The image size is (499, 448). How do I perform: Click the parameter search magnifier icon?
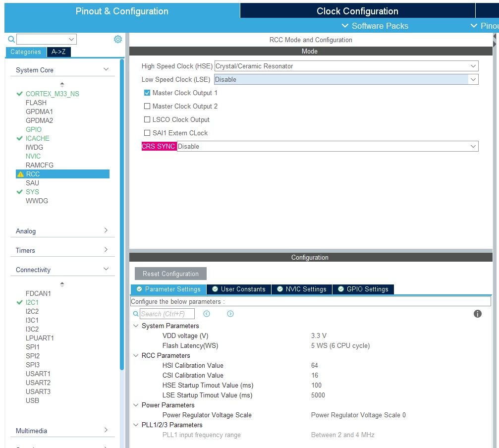[x=136, y=314]
